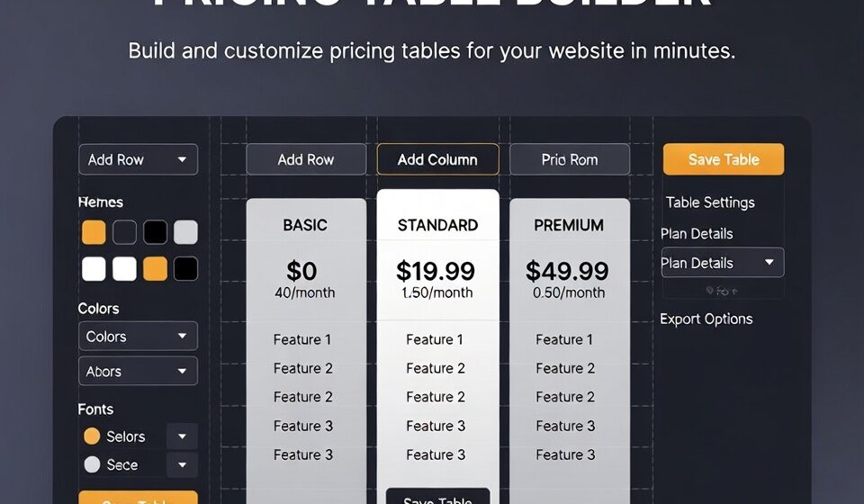
Task: Select the Selors font radio option
Action: pos(92,436)
